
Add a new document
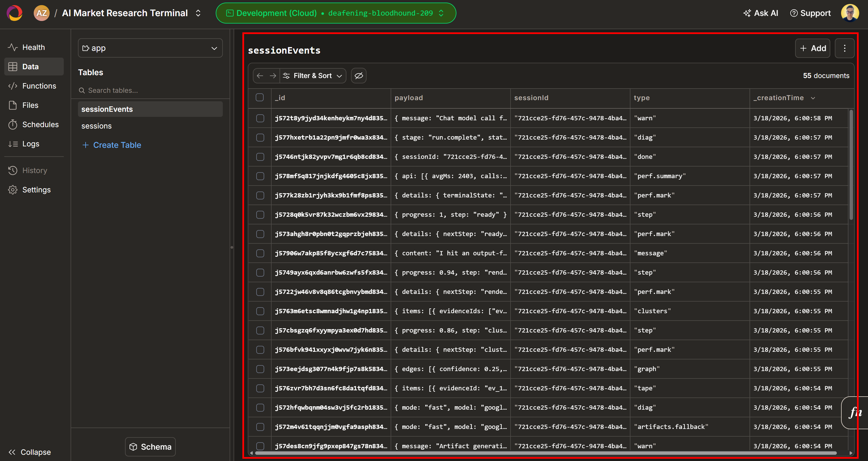812,48
